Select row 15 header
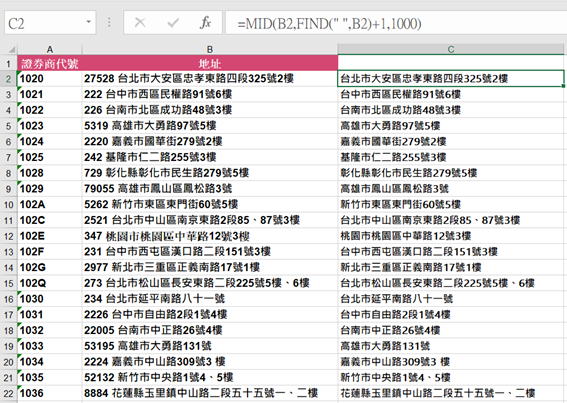Image resolution: width=567 pixels, height=403 pixels. tap(8, 283)
